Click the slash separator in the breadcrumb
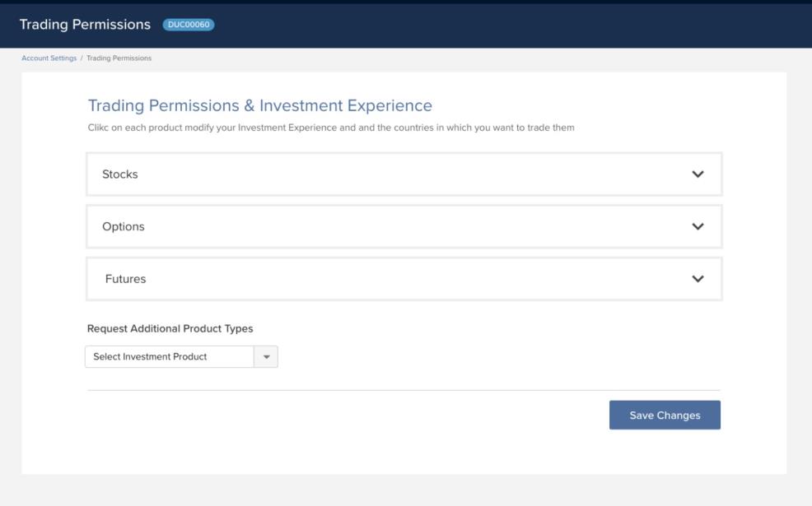The width and height of the screenshot is (812, 506). (82, 58)
